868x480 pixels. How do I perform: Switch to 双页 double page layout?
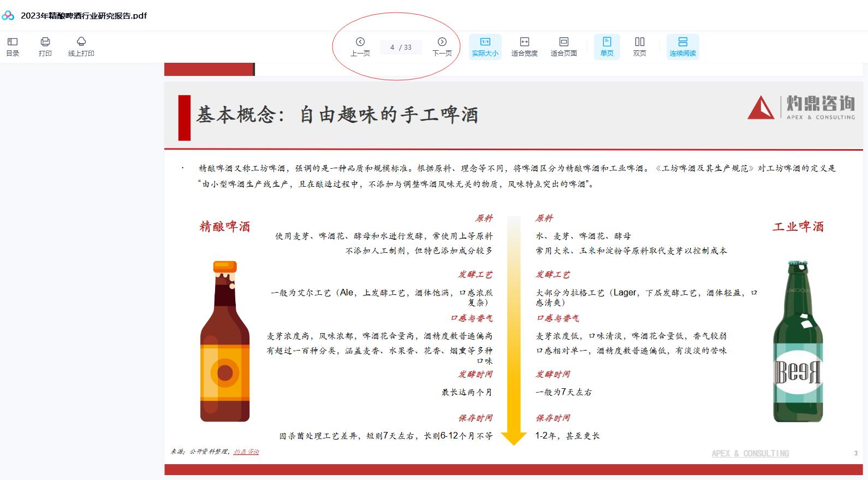[x=639, y=47]
